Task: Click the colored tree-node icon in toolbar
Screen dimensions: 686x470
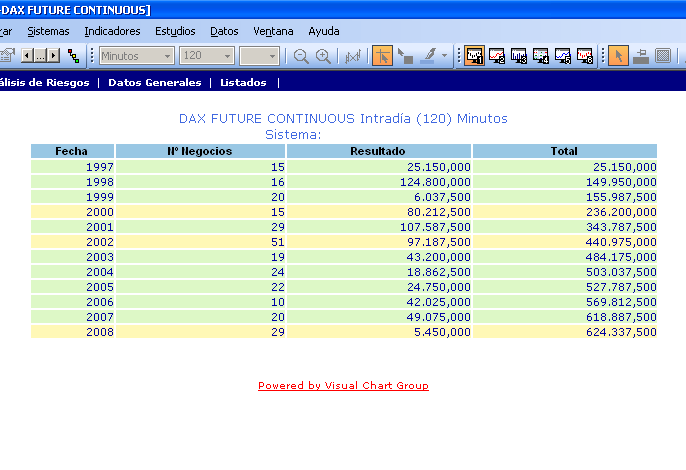Action: pos(74,56)
